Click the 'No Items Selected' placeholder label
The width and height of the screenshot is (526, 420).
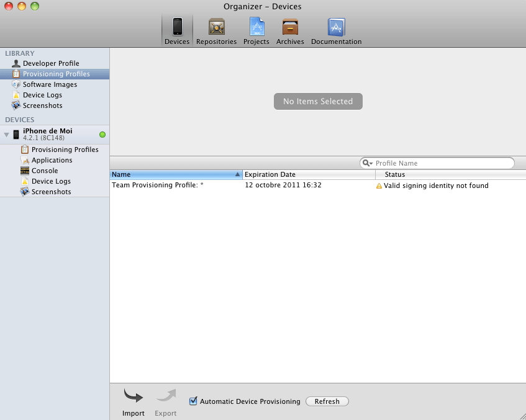(318, 101)
